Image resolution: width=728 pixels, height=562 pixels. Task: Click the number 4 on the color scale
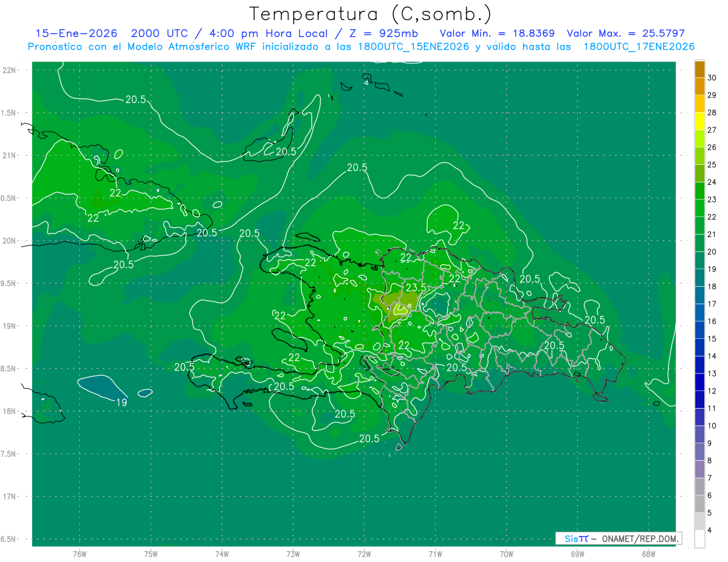pyautogui.click(x=710, y=531)
